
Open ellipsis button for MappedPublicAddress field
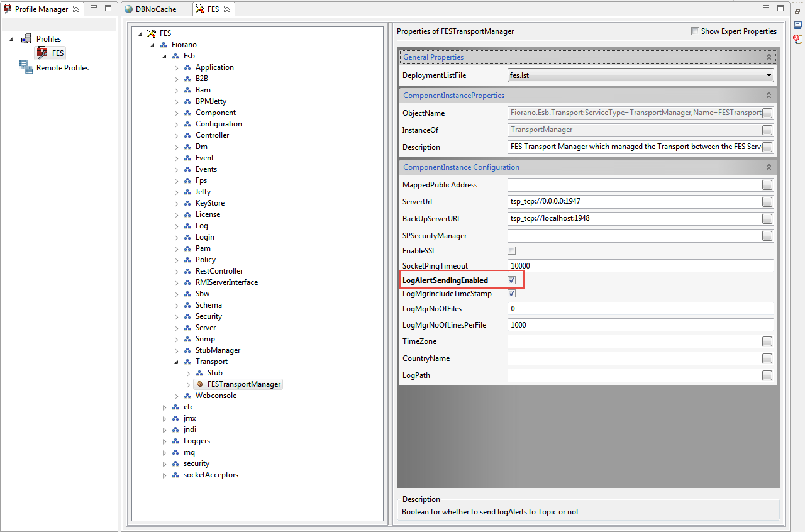click(767, 185)
